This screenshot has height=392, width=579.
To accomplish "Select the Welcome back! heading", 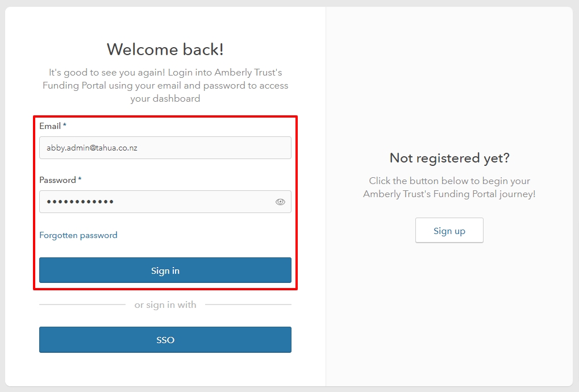I will coord(165,49).
